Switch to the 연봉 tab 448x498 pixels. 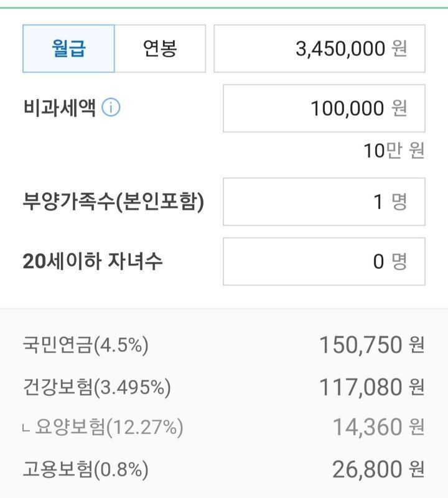pyautogui.click(x=160, y=49)
